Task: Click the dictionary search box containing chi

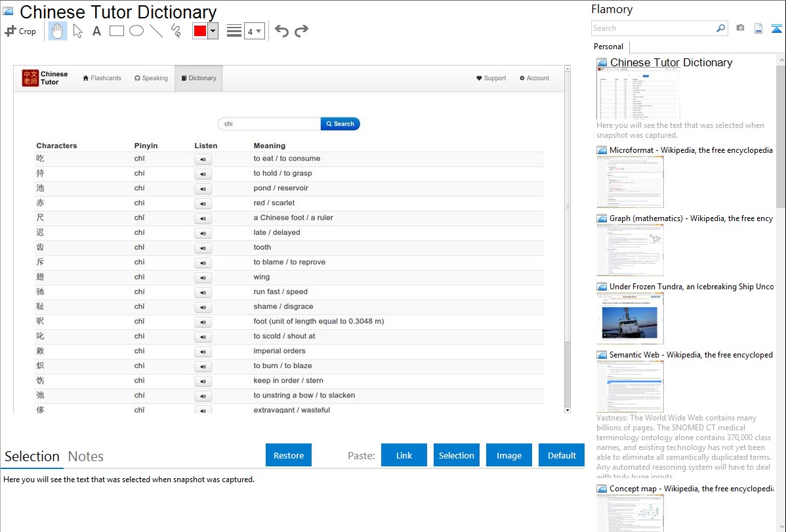Action: [x=269, y=124]
